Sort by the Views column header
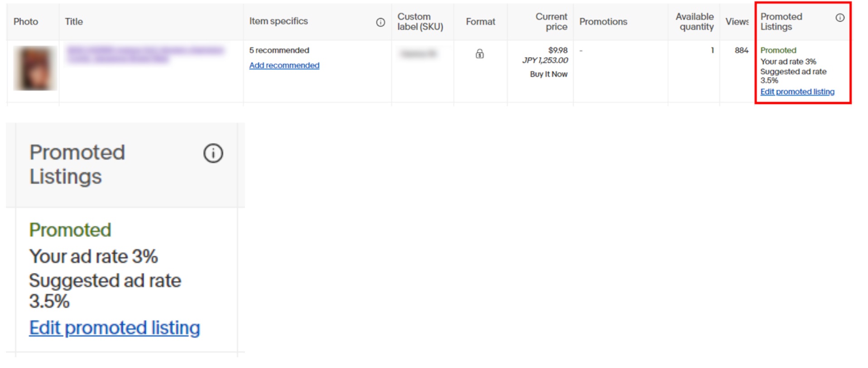 click(x=737, y=22)
